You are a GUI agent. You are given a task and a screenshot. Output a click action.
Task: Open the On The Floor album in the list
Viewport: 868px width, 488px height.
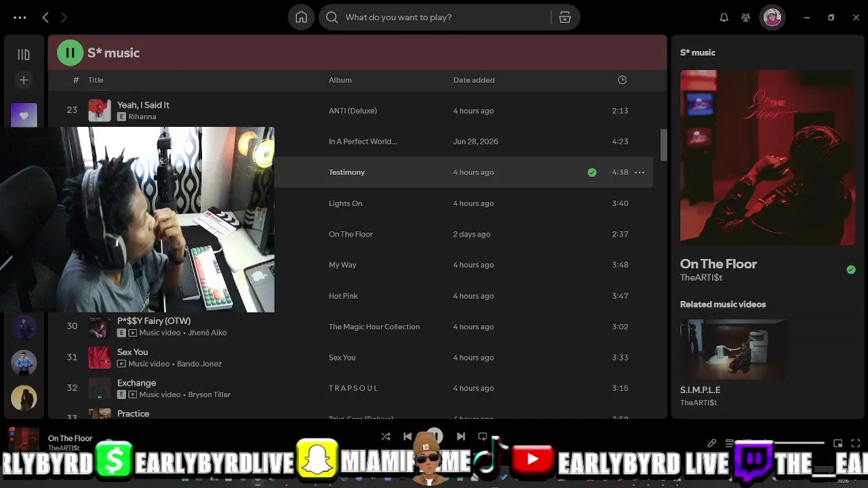click(351, 234)
